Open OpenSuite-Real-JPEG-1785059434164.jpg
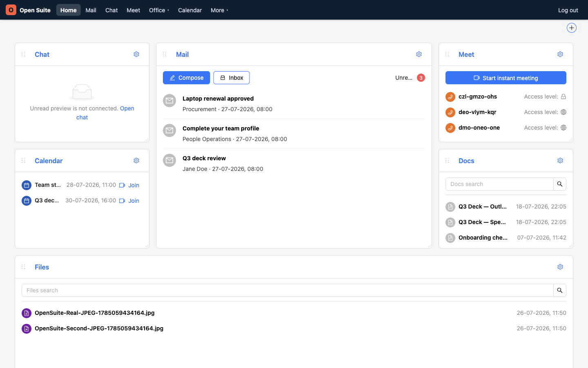588x368 pixels. [x=95, y=313]
